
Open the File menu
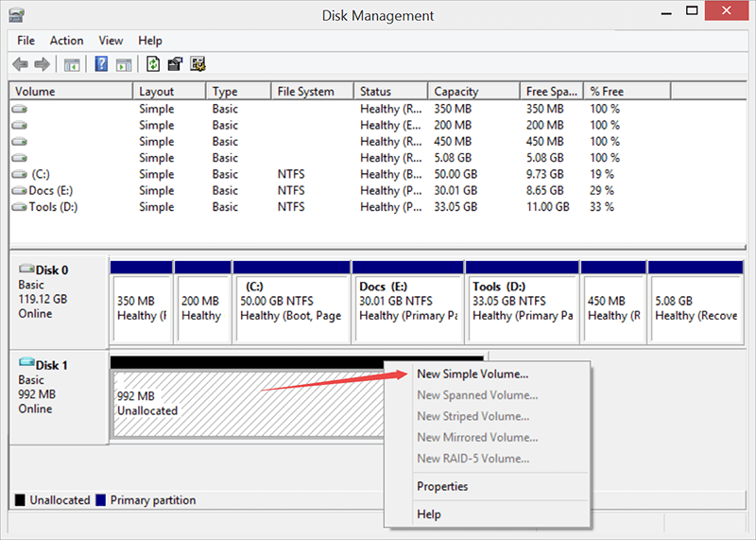[26, 41]
